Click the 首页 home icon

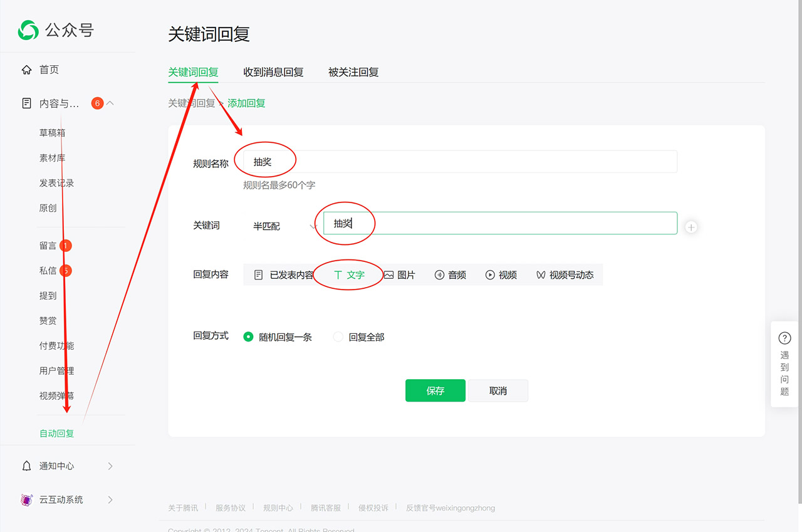click(x=26, y=70)
